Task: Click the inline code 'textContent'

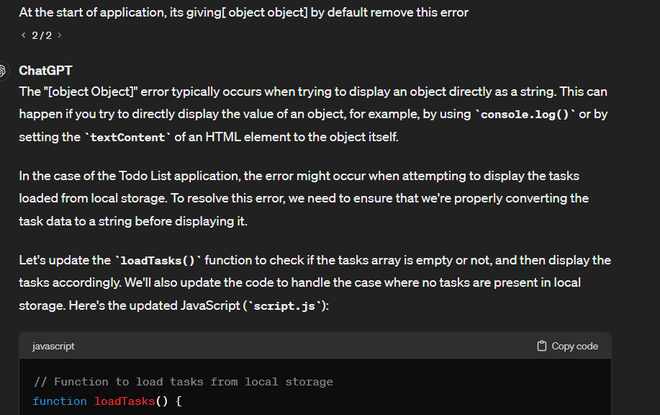Action: [x=128, y=137]
